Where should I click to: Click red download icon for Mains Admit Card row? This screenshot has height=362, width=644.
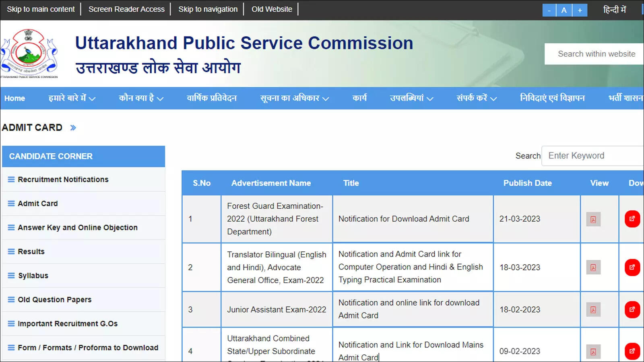click(x=632, y=351)
